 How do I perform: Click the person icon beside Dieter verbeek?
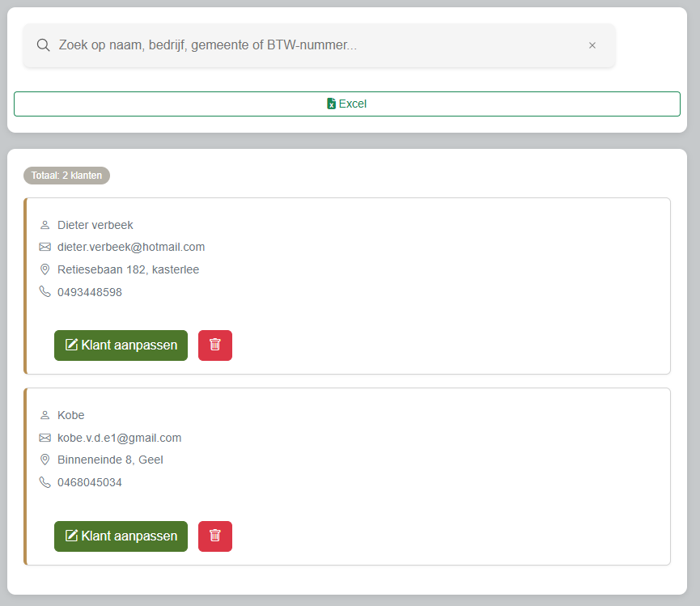coord(45,225)
